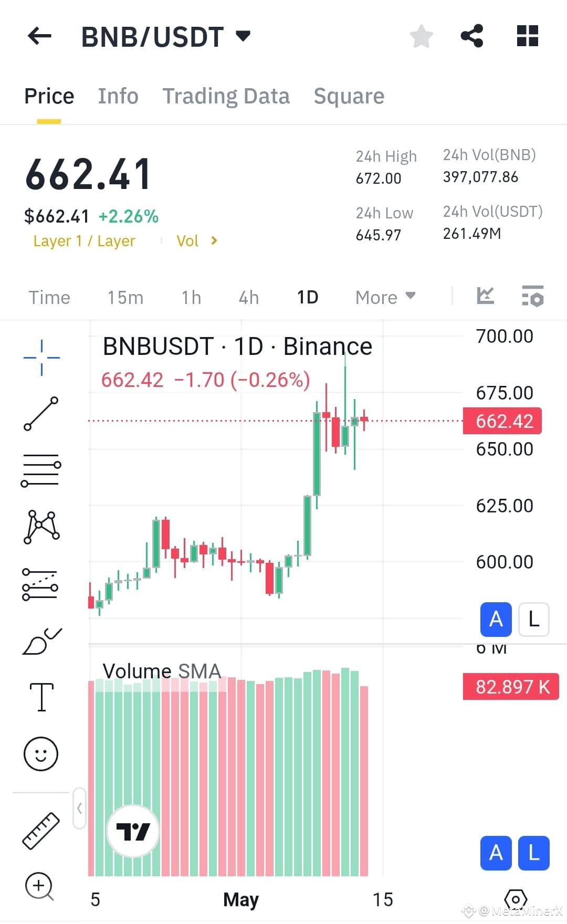Go back using the left arrow
567x924 pixels.
point(39,36)
